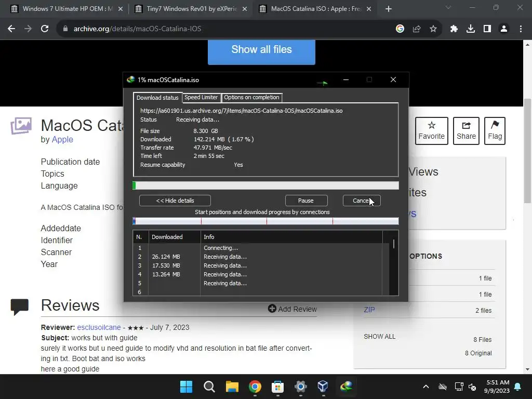Open VirtualBox cube icon in taskbar

tap(323, 387)
